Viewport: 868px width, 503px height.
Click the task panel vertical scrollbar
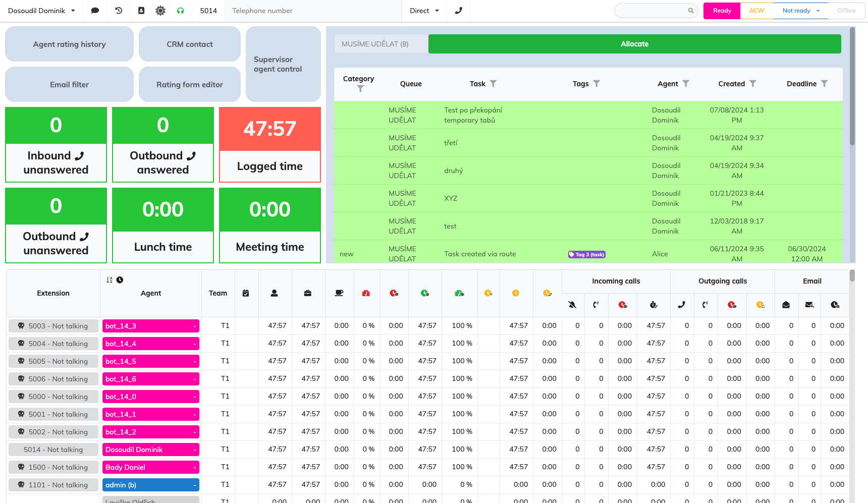tap(852, 86)
